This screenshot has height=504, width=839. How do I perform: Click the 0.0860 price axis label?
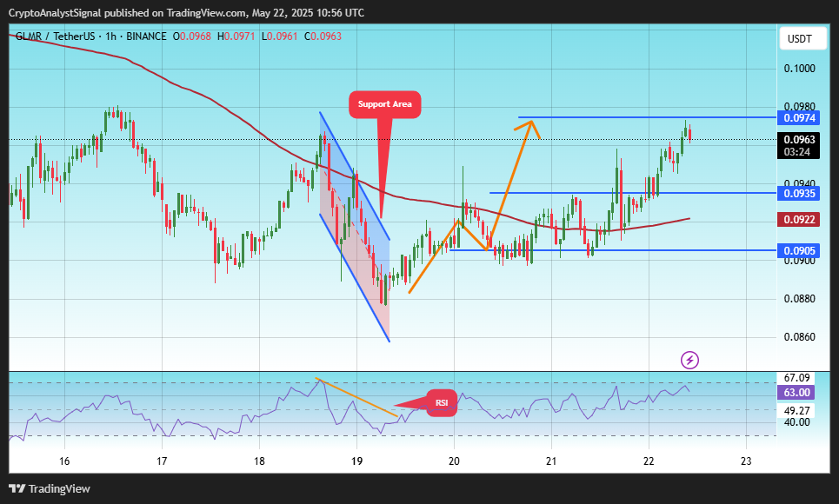click(799, 337)
